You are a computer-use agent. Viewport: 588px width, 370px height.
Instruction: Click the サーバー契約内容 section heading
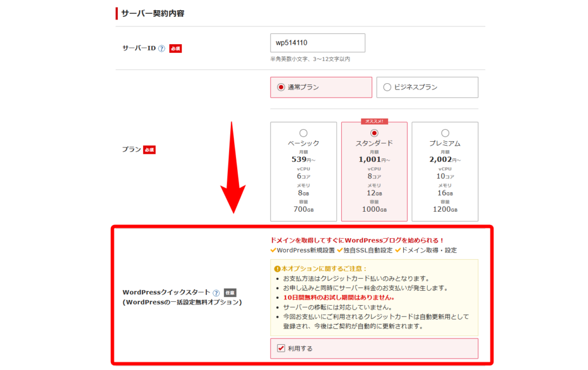click(x=153, y=13)
